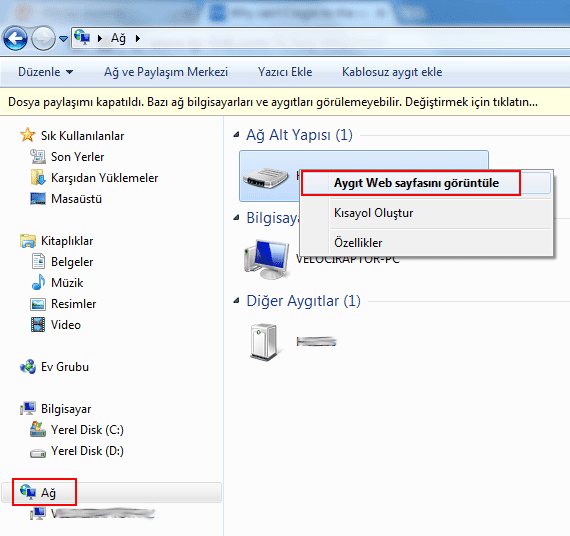Screen dimensions: 570x536
Task: Click the file sharing disabled notification bar
Action: [285, 102]
